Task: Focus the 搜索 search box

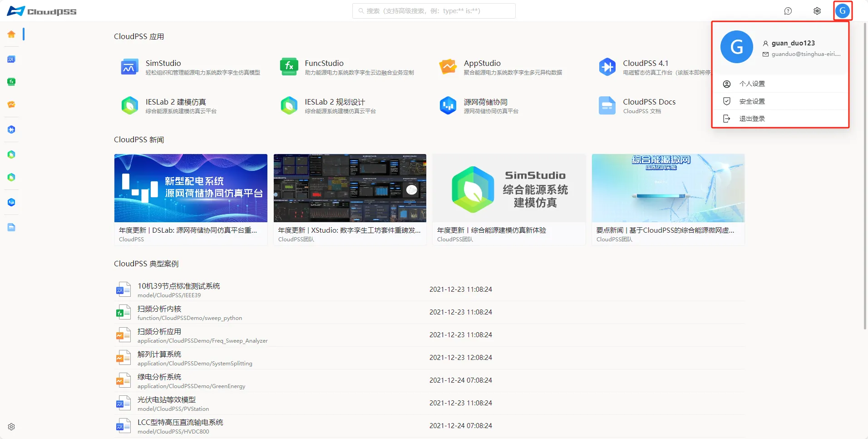Action: 434,11
